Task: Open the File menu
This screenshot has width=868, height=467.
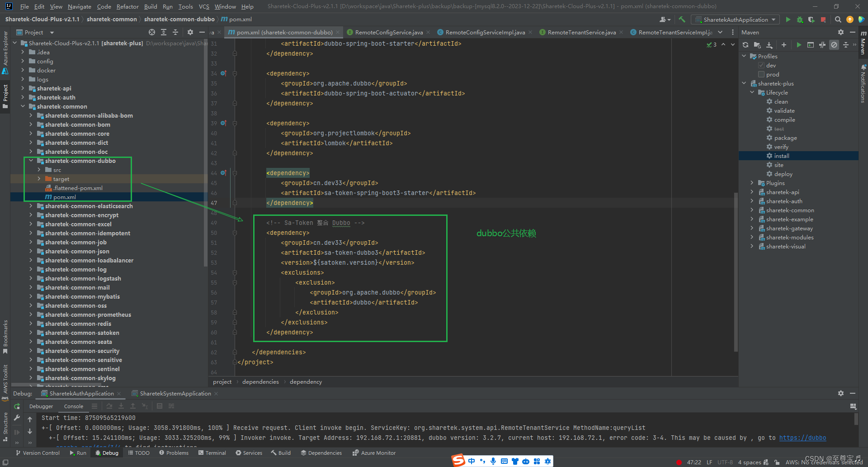Action: 24,6
